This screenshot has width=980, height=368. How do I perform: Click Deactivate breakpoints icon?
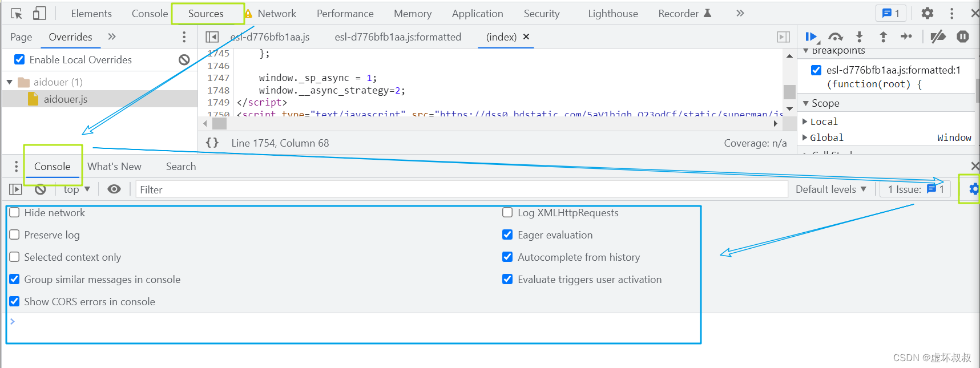coord(938,37)
